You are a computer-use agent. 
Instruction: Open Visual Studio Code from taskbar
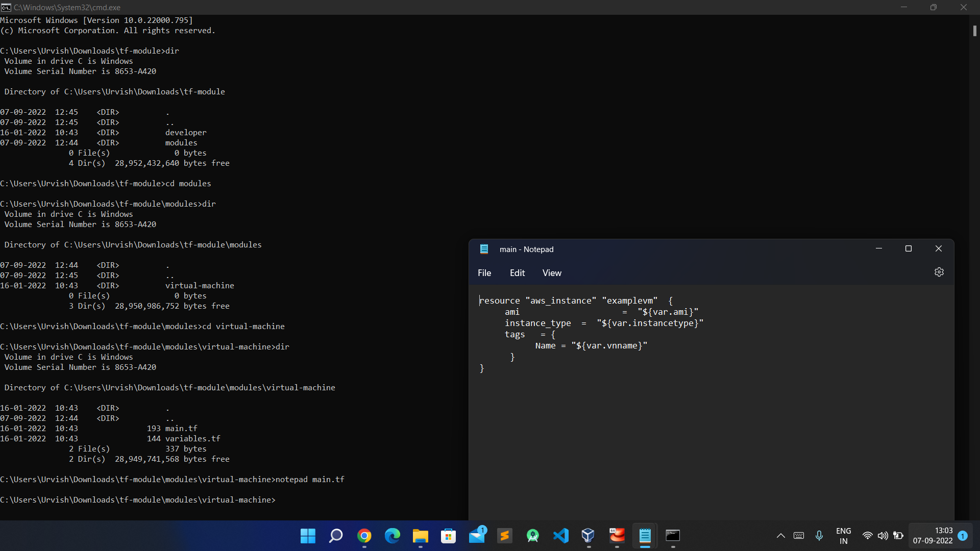pyautogui.click(x=560, y=536)
